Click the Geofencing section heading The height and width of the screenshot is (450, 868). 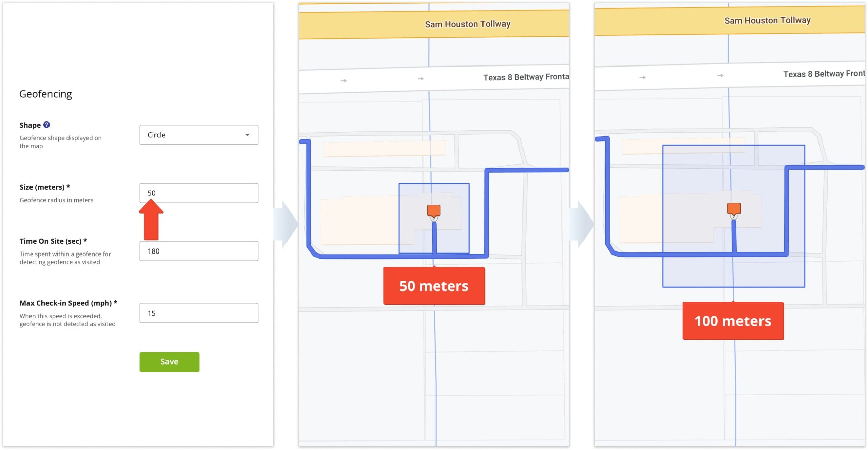click(45, 94)
